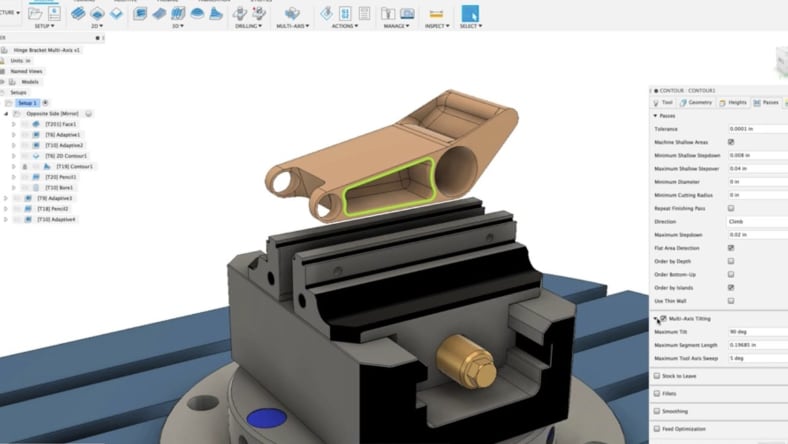The image size is (788, 444).
Task: Toggle Machine Shallow Areas checkbox
Action: tap(731, 142)
